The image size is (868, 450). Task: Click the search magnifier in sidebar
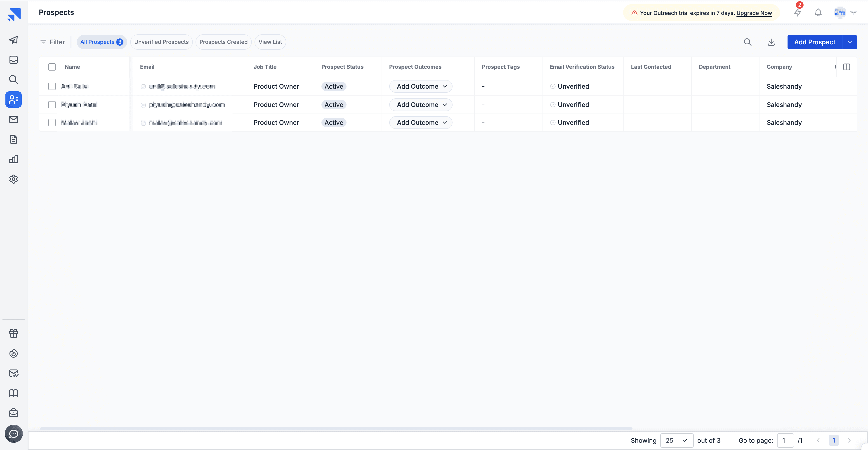click(x=14, y=80)
